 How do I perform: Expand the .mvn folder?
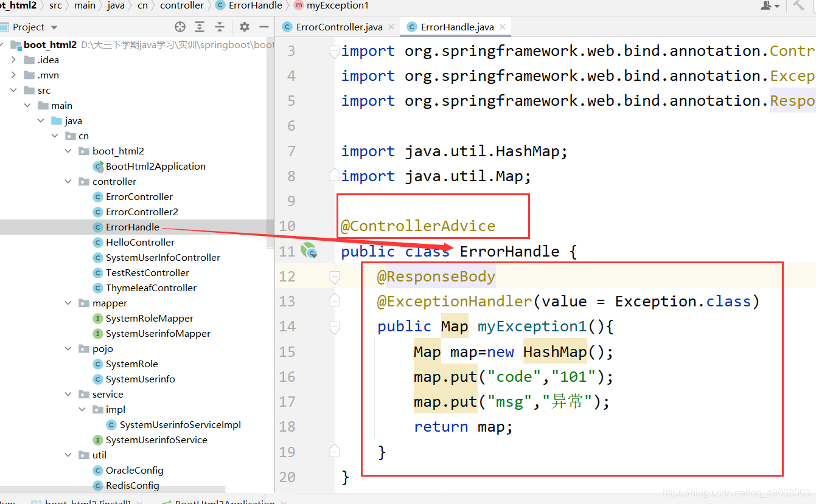(13, 75)
